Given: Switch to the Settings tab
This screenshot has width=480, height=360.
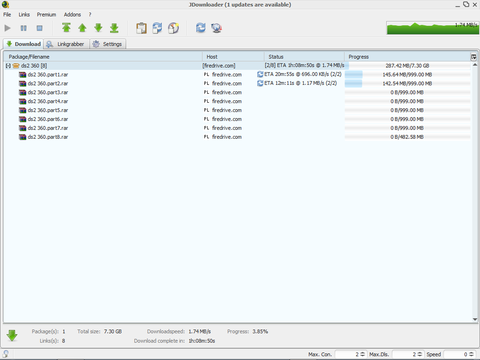Looking at the screenshot, I should tap(107, 44).
